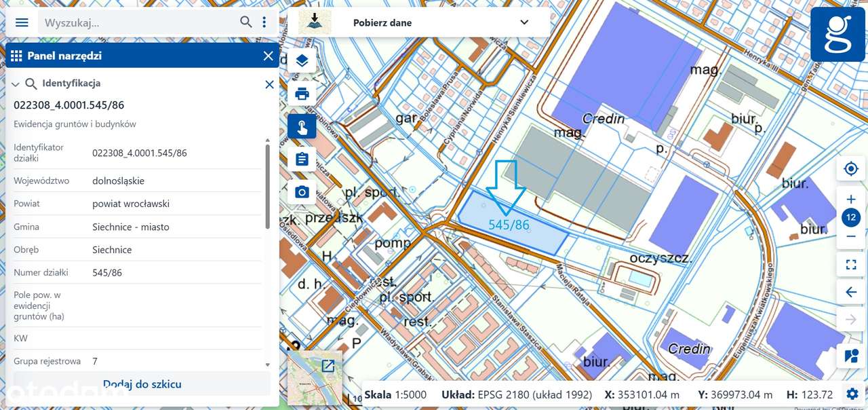Go back to previous map view
The height and width of the screenshot is (410, 868).
pos(851,293)
